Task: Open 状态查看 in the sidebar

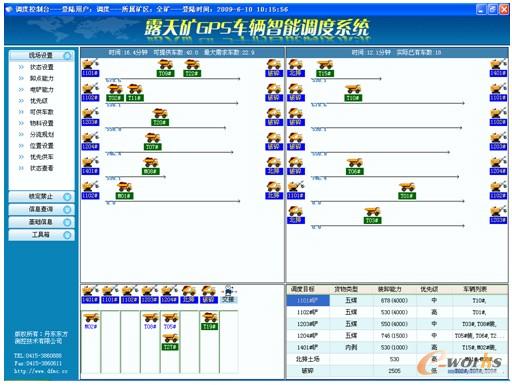Action: pos(42,168)
